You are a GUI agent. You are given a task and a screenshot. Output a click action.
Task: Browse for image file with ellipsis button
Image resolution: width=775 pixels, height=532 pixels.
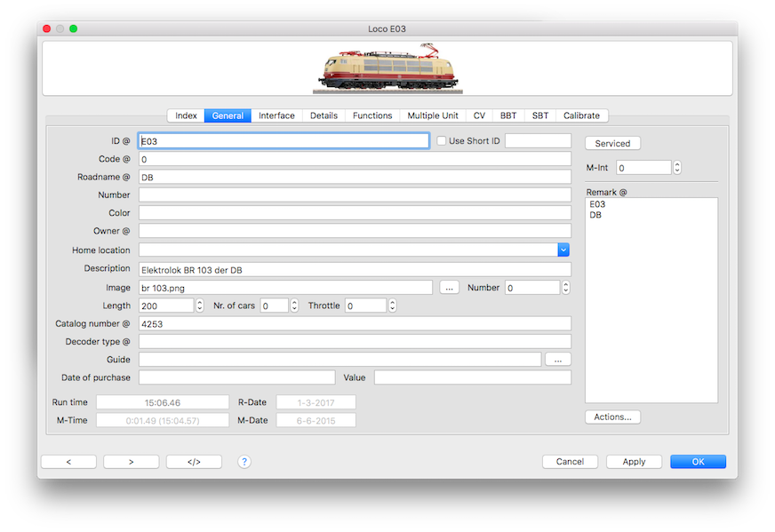(x=449, y=288)
